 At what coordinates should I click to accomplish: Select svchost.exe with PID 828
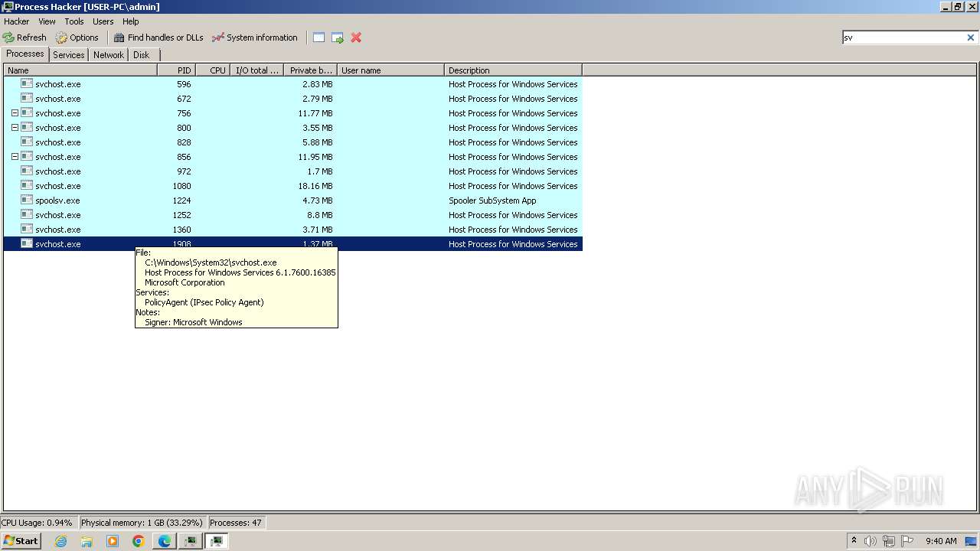click(x=293, y=142)
